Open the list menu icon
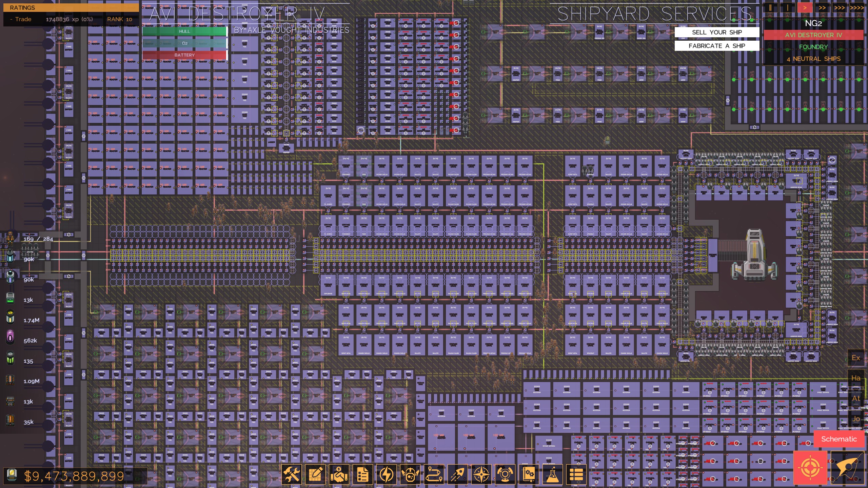This screenshot has height=488, width=868. pyautogui.click(x=576, y=474)
